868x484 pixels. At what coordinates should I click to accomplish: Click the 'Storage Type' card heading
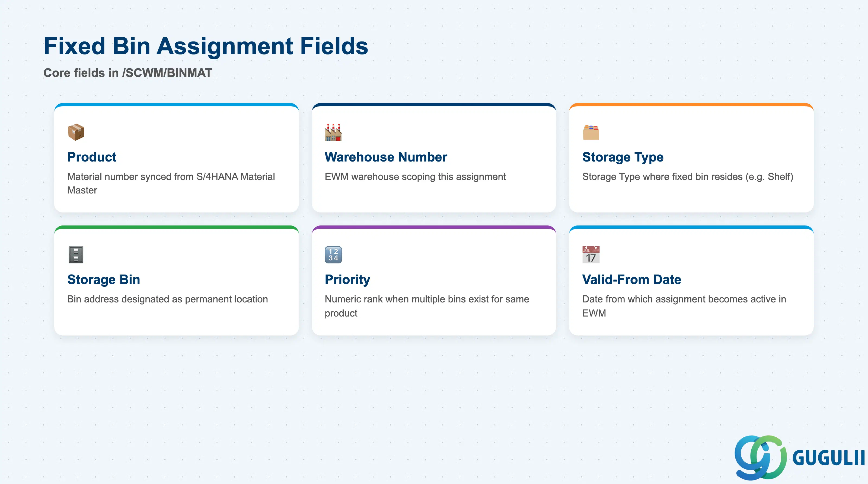pos(623,157)
